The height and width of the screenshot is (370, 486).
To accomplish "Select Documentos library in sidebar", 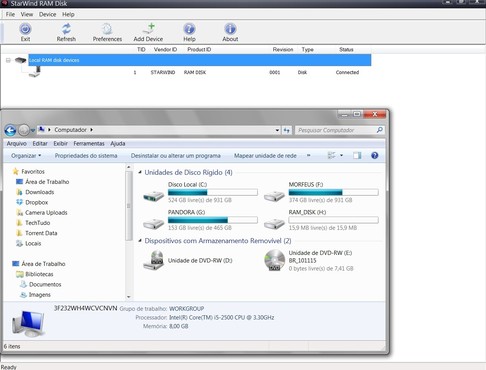I will point(45,284).
